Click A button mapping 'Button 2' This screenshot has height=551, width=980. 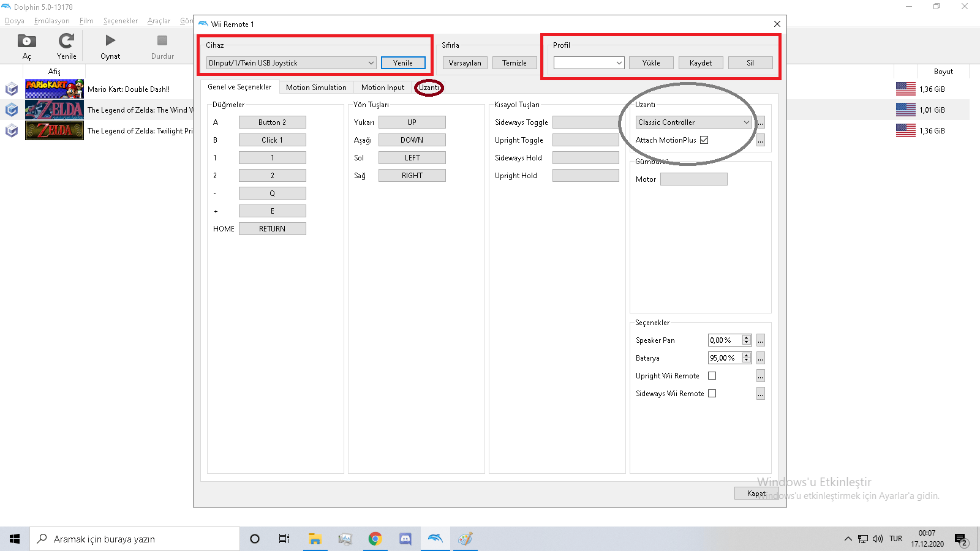(x=273, y=122)
